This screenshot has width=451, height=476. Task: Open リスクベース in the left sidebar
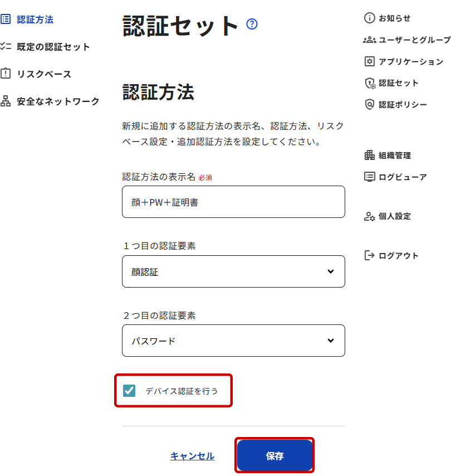coord(43,74)
